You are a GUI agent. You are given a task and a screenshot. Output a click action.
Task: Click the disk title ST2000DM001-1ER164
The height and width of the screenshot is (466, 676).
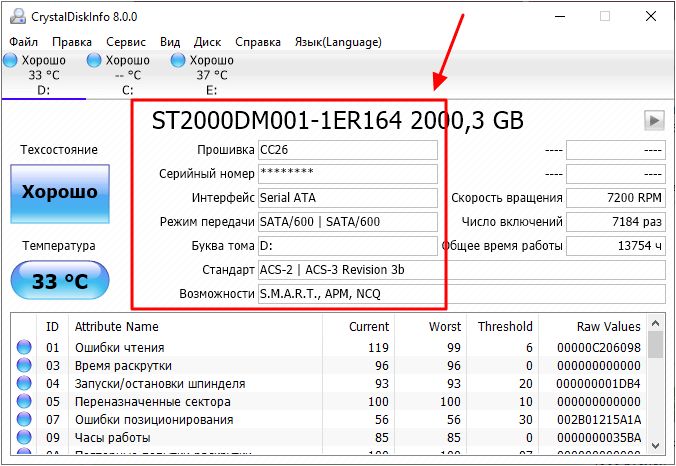click(277, 121)
